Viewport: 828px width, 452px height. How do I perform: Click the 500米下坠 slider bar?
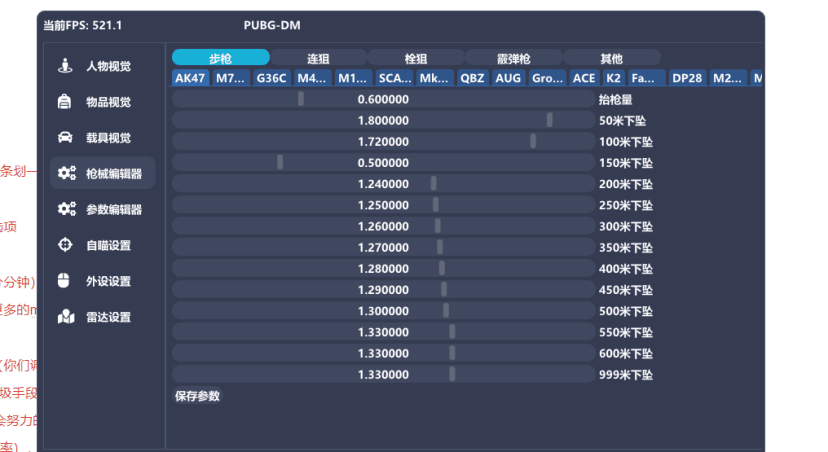pos(383,310)
